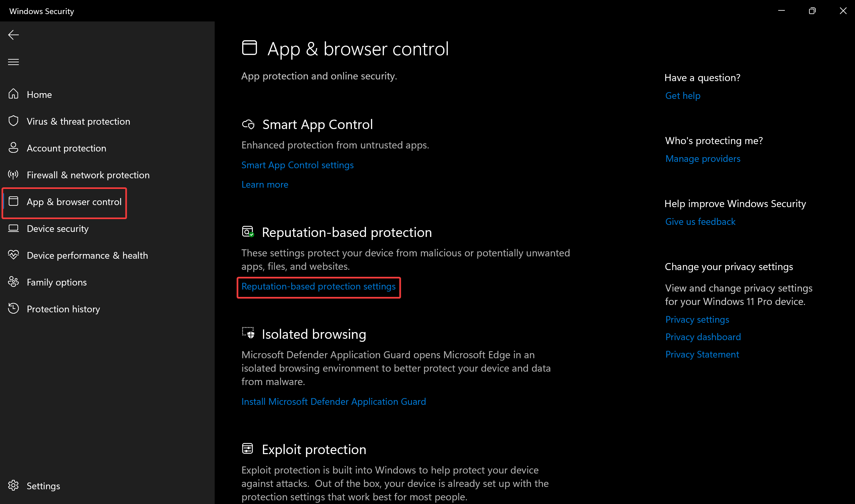
Task: Click Give us feedback
Action: point(700,222)
